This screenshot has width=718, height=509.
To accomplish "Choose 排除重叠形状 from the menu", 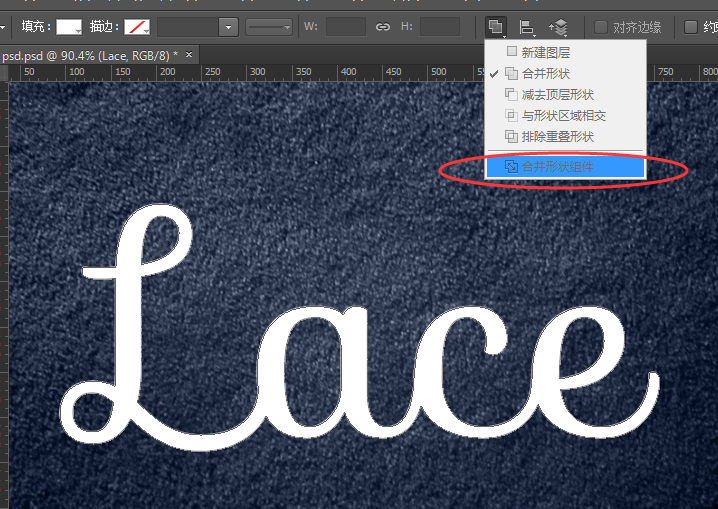I will [x=566, y=136].
